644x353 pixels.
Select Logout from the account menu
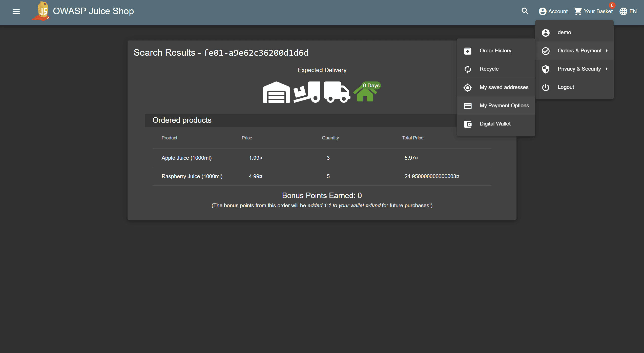point(574,87)
